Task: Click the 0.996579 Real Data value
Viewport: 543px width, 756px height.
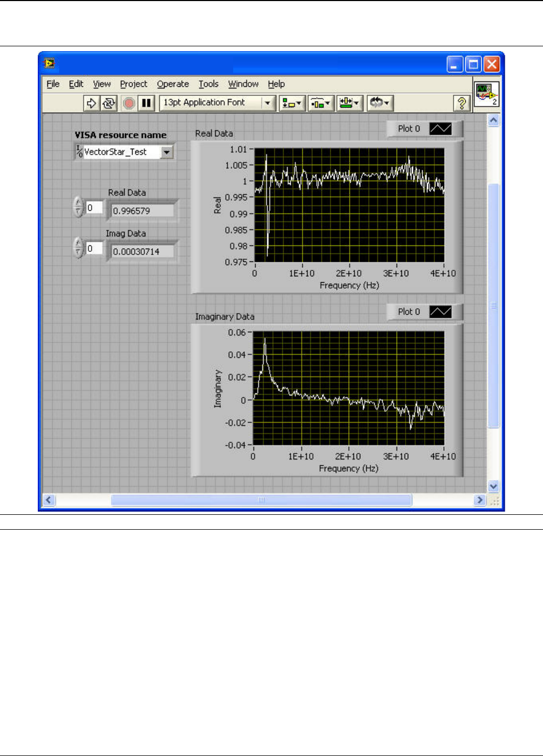Action: click(x=142, y=211)
